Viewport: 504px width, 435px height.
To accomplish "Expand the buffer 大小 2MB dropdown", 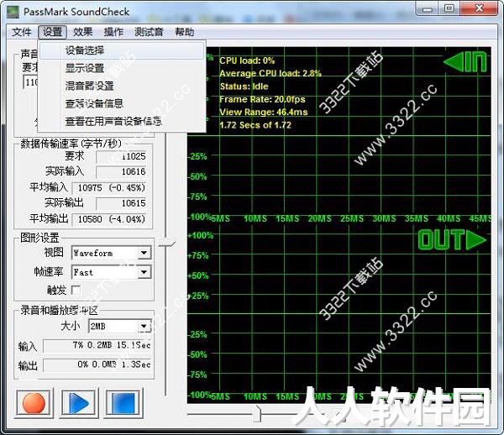I will point(144,326).
